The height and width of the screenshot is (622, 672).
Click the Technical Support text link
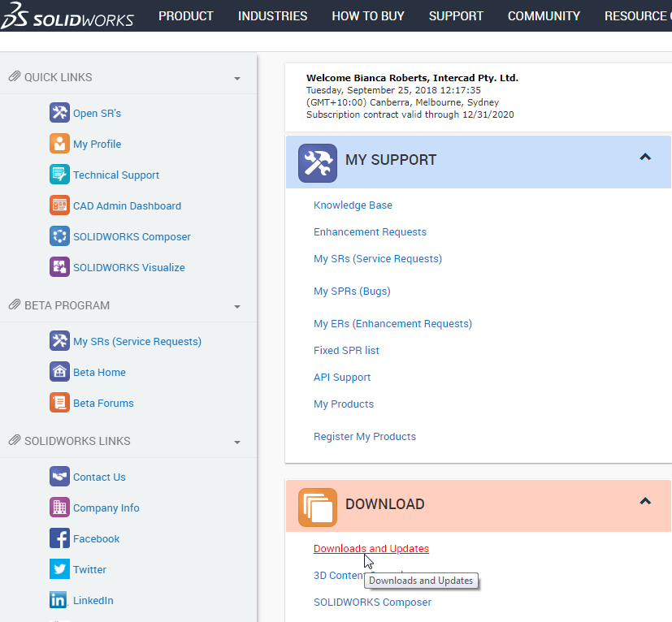click(115, 175)
